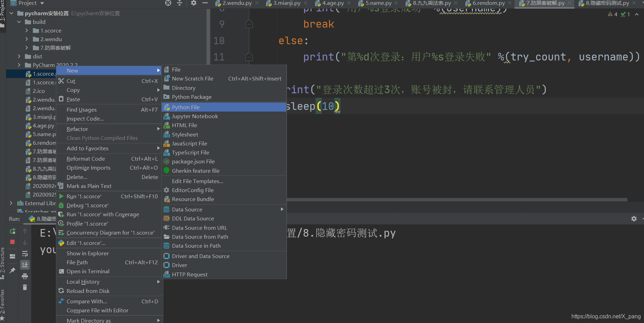
Task: Click the up arrow icon in Run panel
Action: 25,231
